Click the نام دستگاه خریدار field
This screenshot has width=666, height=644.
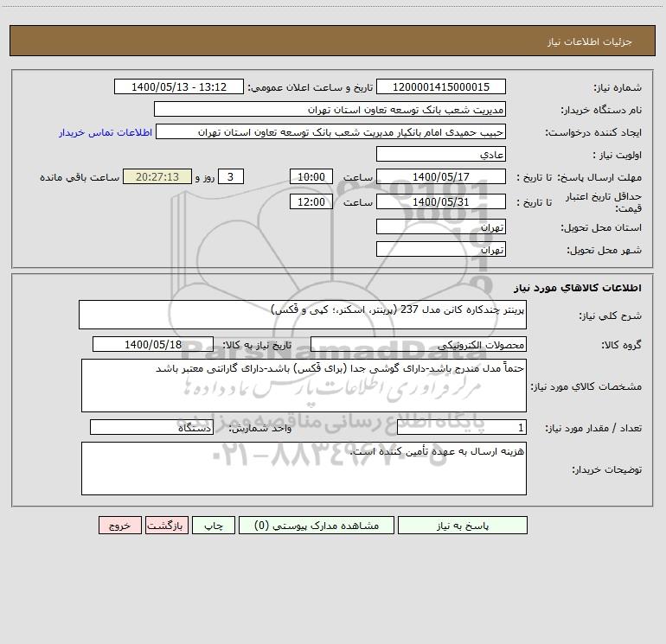[330, 109]
